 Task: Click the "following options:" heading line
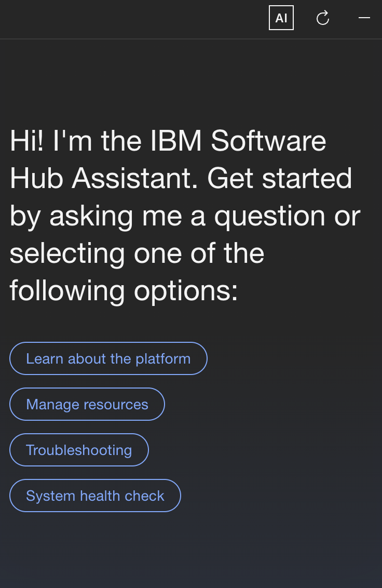(x=124, y=290)
